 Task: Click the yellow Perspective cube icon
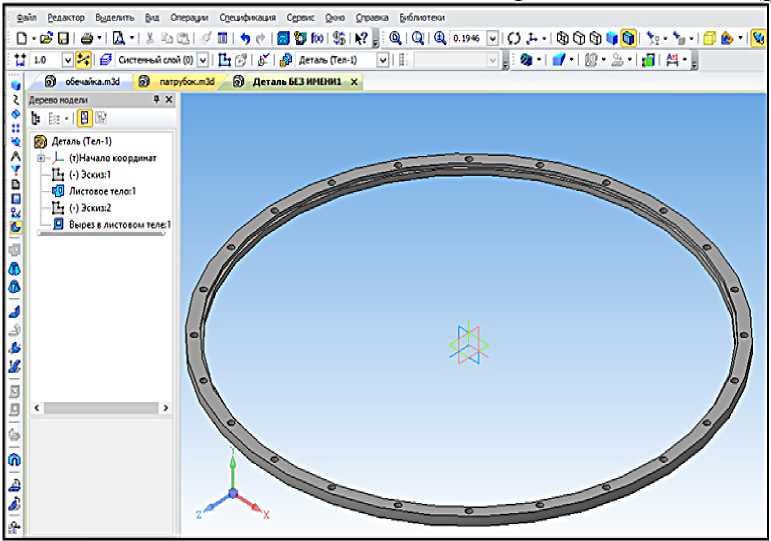click(x=709, y=38)
